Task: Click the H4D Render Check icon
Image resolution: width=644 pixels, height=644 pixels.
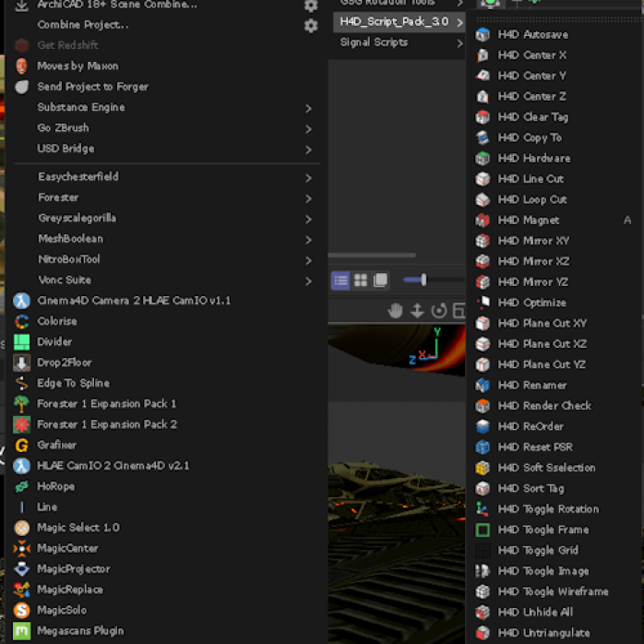Action: pos(483,406)
